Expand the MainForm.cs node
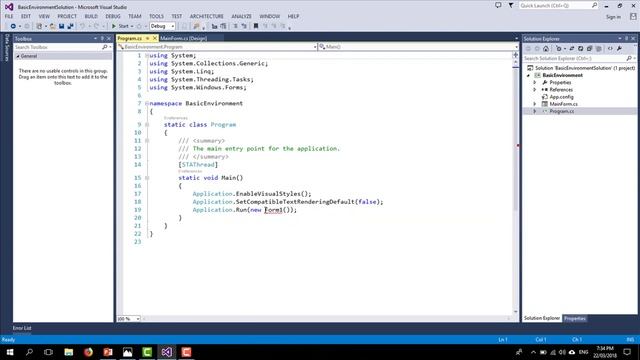 [x=535, y=104]
